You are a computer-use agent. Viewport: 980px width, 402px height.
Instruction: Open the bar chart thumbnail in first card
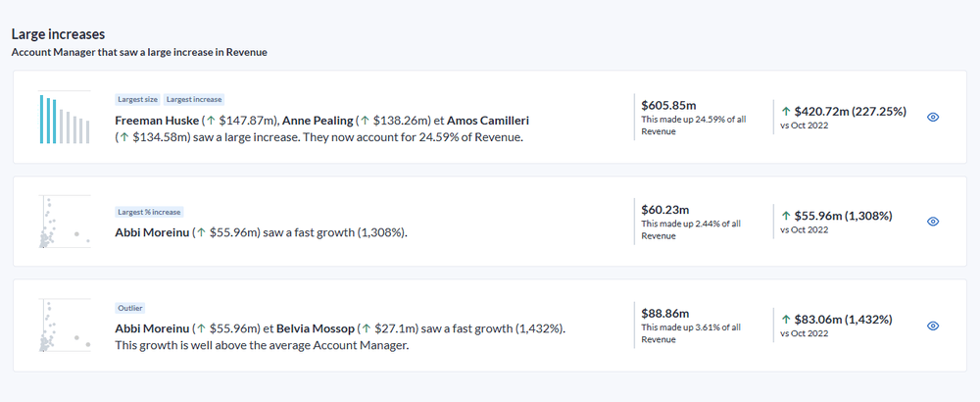click(65, 120)
